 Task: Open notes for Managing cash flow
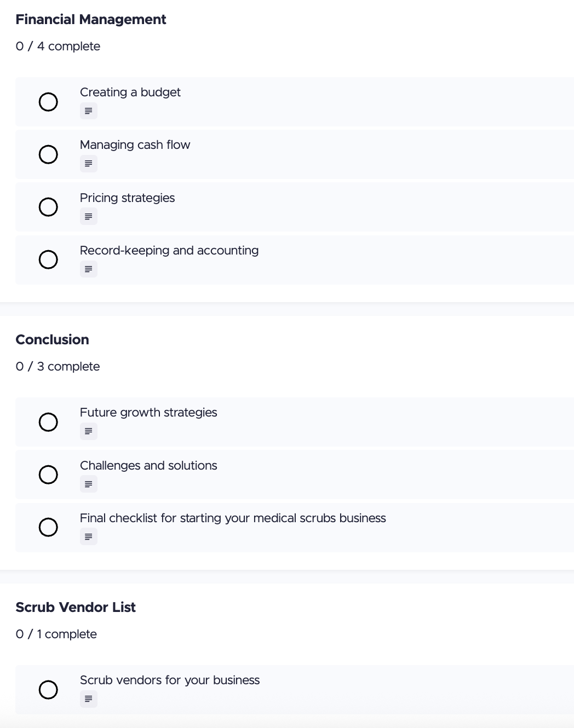tap(88, 163)
